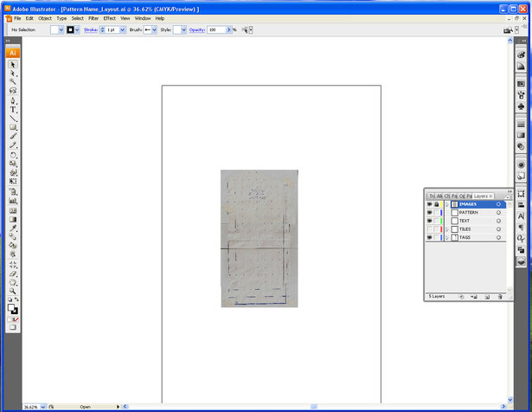Open the Paragraph panel dock icon
The width and height of the screenshot is (532, 412).
(521, 228)
